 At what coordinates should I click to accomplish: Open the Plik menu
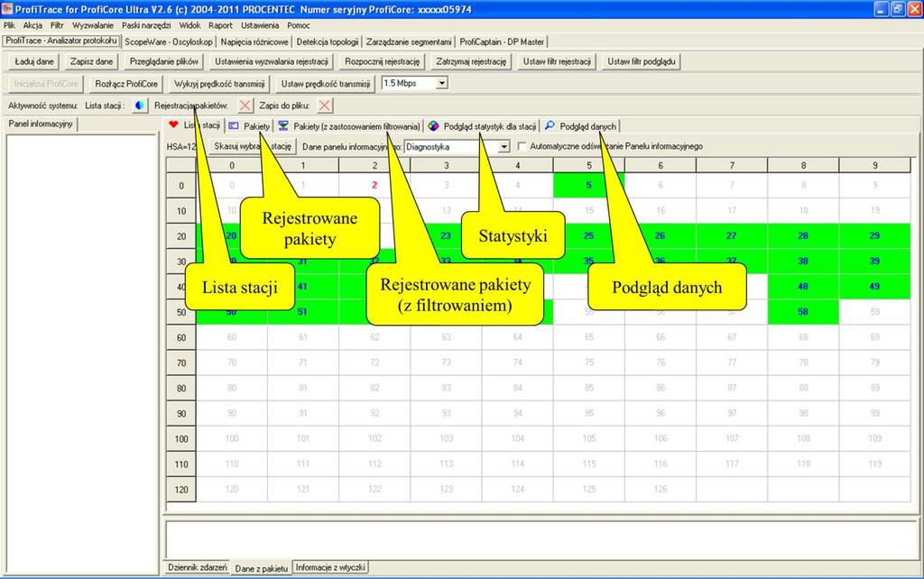click(9, 25)
